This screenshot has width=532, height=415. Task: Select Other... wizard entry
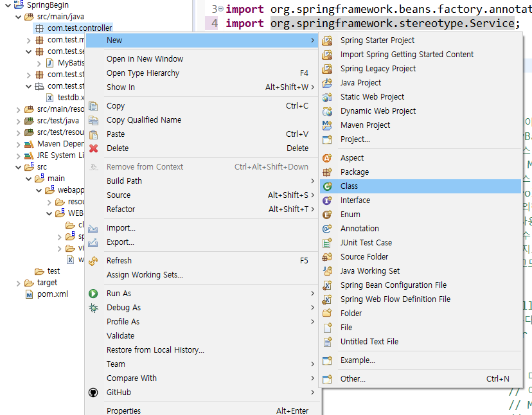[421, 379]
